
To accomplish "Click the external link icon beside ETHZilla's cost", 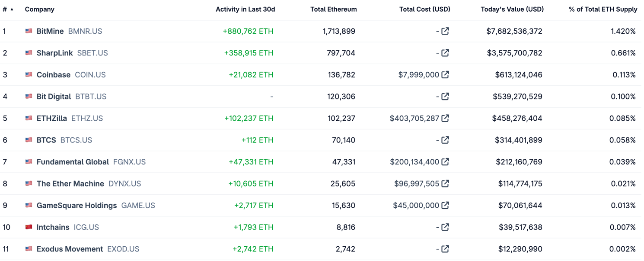I will tap(445, 118).
